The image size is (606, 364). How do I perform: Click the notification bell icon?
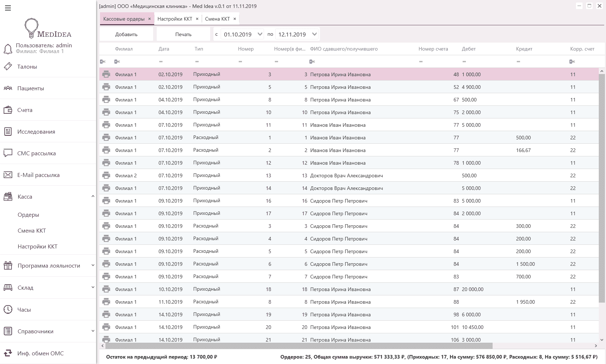(8, 49)
